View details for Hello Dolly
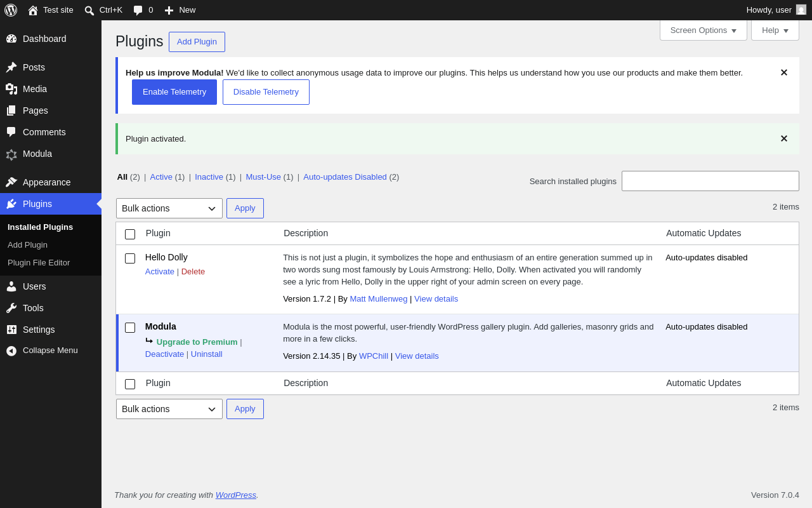The image size is (812, 508). point(436,299)
